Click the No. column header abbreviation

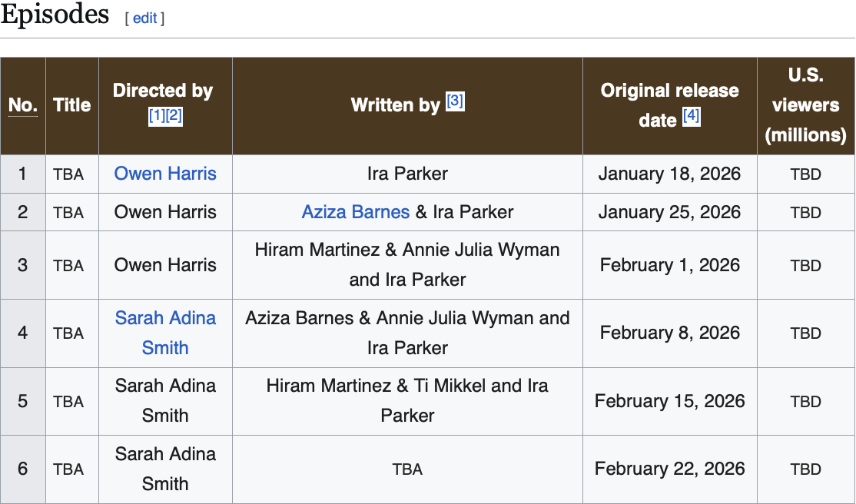click(x=23, y=104)
